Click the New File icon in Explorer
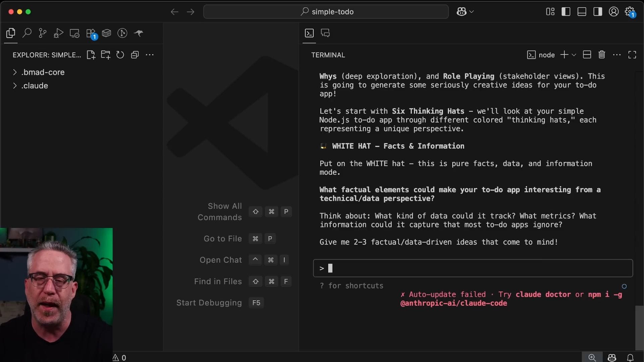Screen dimensions: 644x362 91,55
